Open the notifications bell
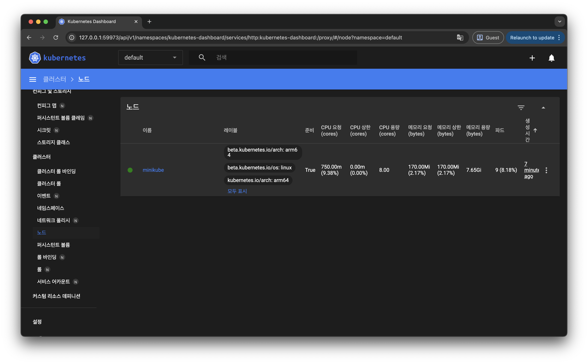The height and width of the screenshot is (364, 588). click(552, 58)
